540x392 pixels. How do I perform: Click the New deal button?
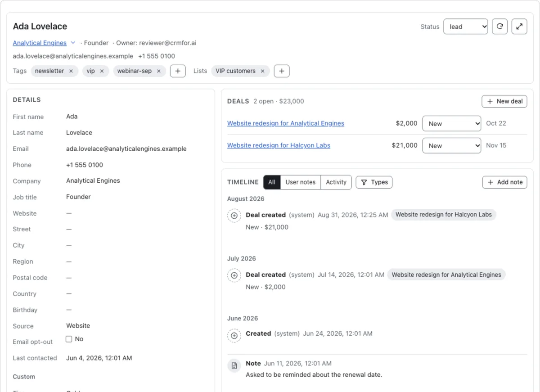pos(504,101)
